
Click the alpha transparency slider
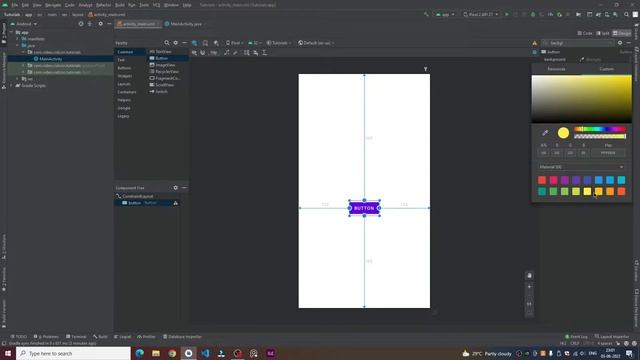pos(600,136)
